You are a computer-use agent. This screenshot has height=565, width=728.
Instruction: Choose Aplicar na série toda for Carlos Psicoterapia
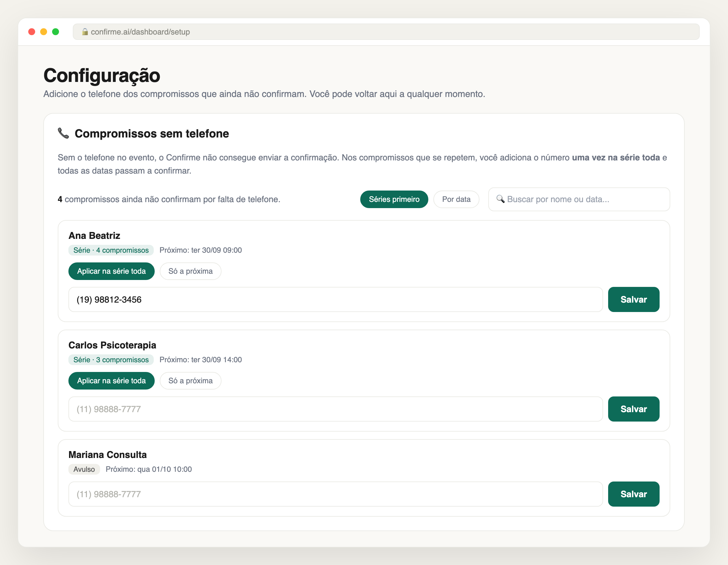point(111,380)
